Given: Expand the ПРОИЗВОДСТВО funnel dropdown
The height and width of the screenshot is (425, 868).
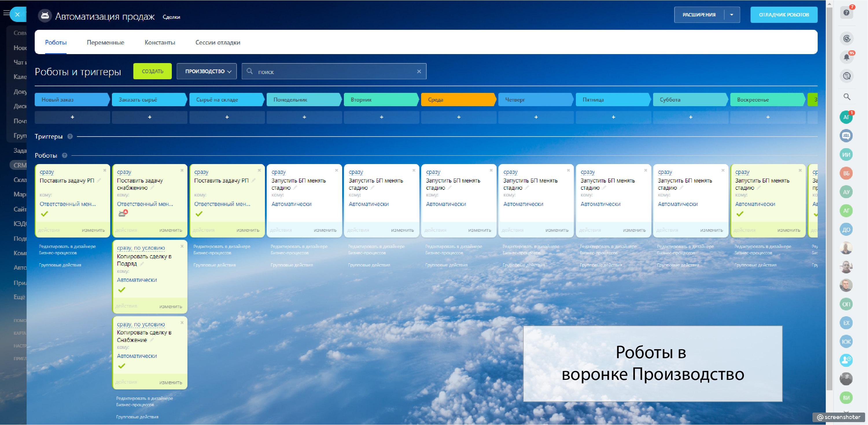Looking at the screenshot, I should tap(207, 71).
